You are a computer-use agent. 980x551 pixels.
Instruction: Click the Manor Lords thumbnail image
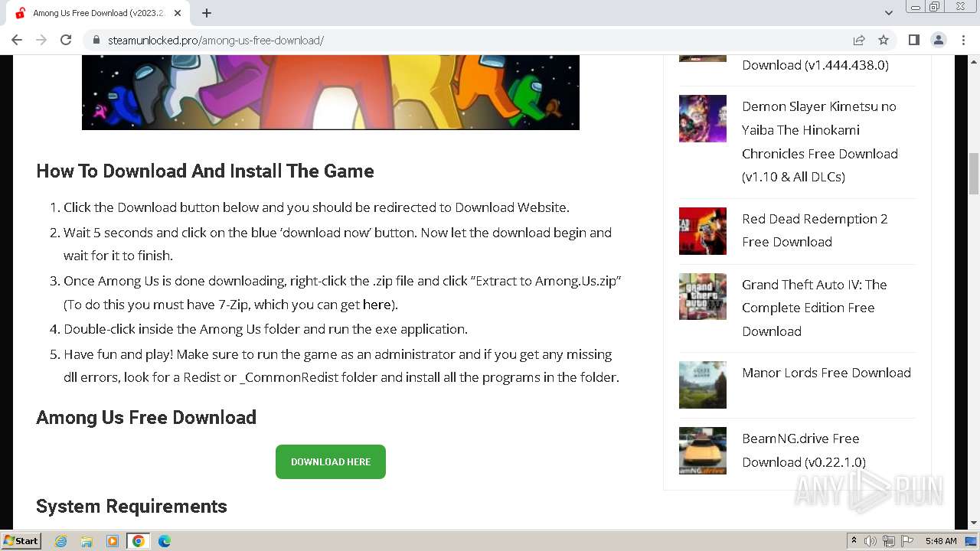click(x=703, y=385)
